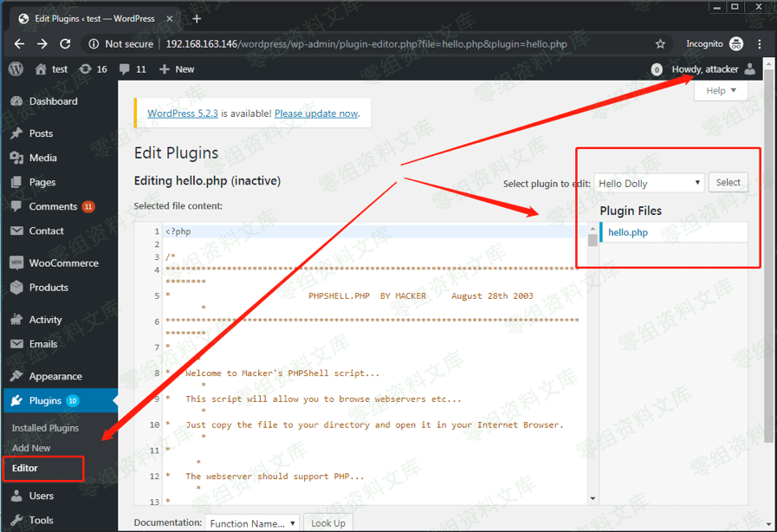Image resolution: width=777 pixels, height=532 pixels.
Task: Bookmark this page with star icon
Action: point(660,43)
